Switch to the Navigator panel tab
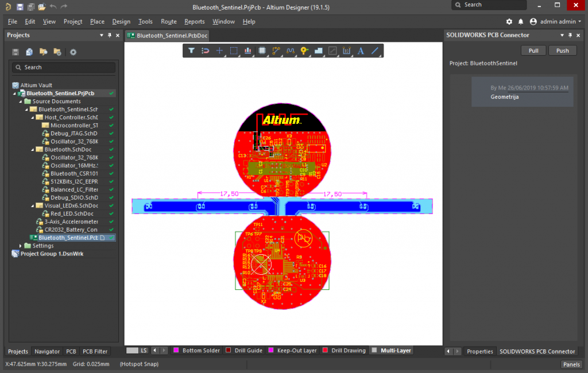The height and width of the screenshot is (373, 588). click(x=47, y=351)
